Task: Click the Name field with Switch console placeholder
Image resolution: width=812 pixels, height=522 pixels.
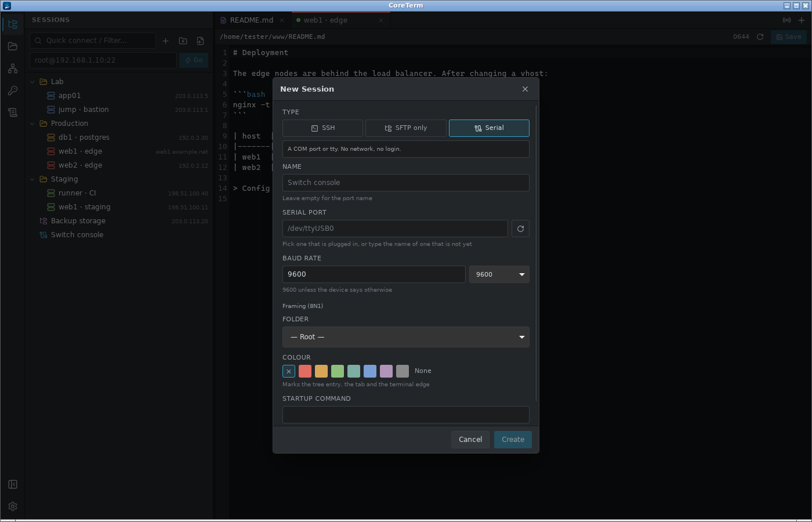Action: [406, 183]
